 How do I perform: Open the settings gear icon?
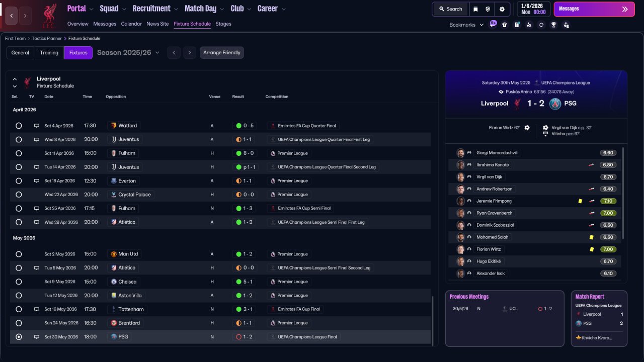[x=502, y=9]
